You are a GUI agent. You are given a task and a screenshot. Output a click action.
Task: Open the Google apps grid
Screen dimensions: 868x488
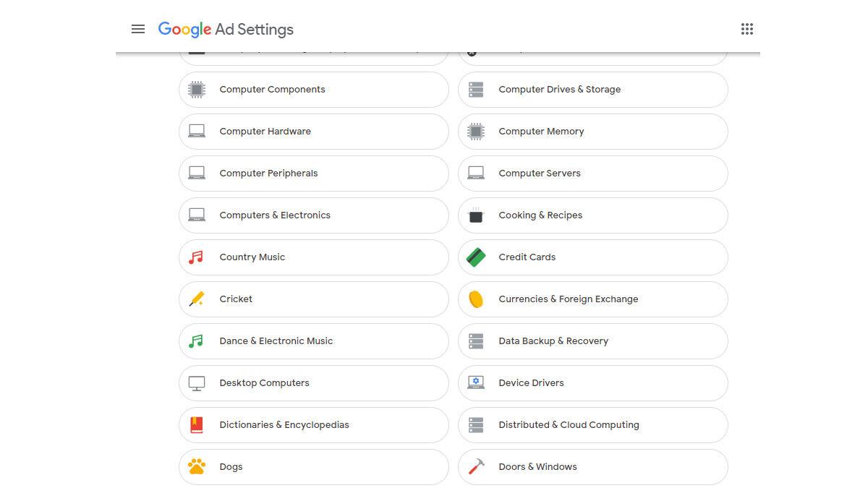coord(747,29)
